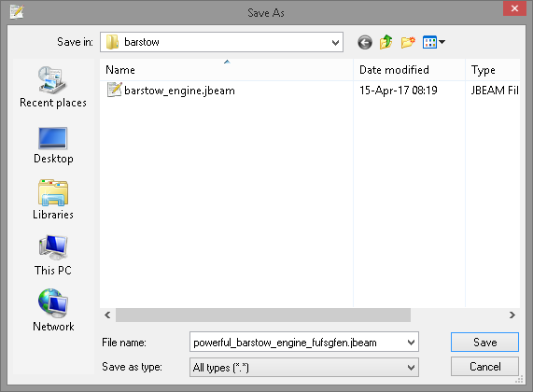Browse Network locations
The height and width of the screenshot is (392, 533).
point(53,310)
